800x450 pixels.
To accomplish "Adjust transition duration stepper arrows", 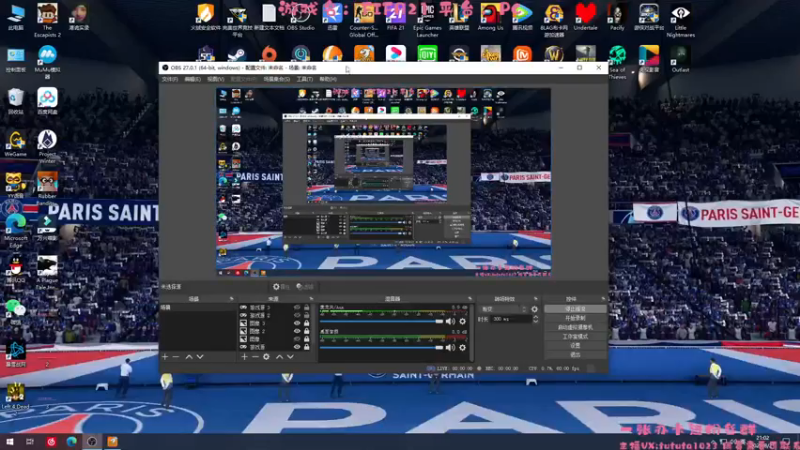I will 535,319.
